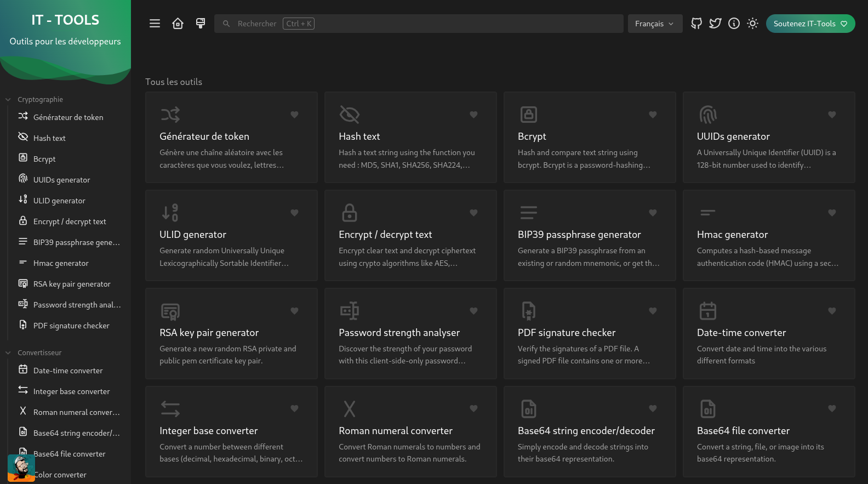Open the Français language dropdown
Viewport: 868px width, 484px height.
click(x=655, y=24)
